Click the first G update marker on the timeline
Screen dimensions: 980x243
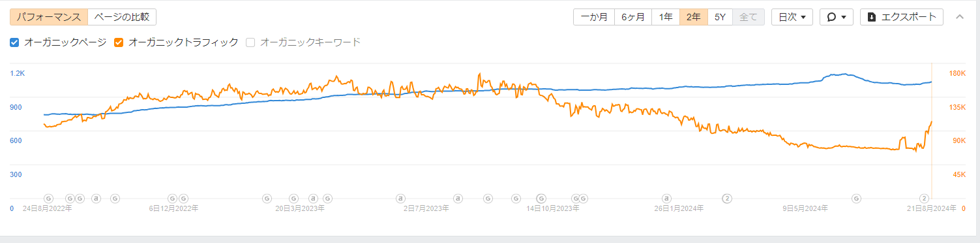coord(48,198)
